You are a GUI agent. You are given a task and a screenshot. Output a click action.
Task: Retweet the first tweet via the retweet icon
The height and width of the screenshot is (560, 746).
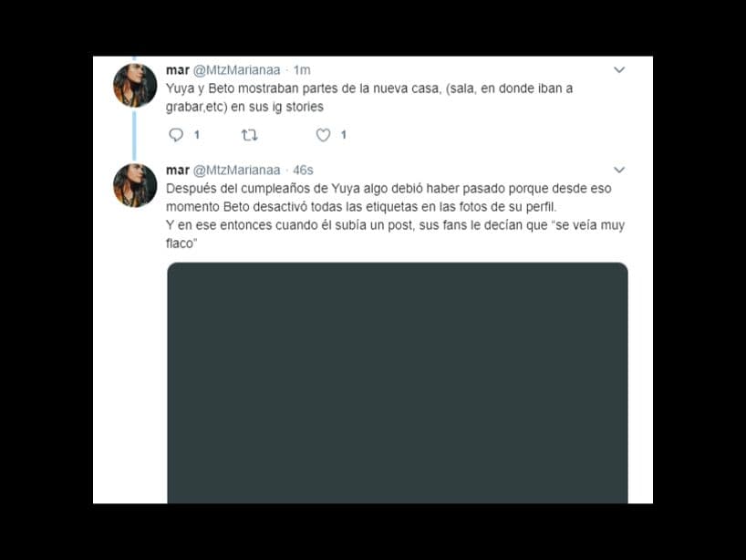(249, 136)
